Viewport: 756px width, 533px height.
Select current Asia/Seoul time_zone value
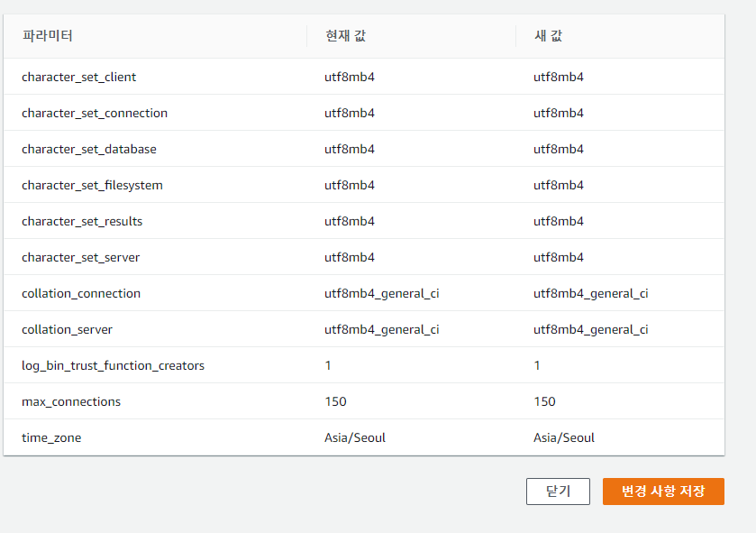355,438
